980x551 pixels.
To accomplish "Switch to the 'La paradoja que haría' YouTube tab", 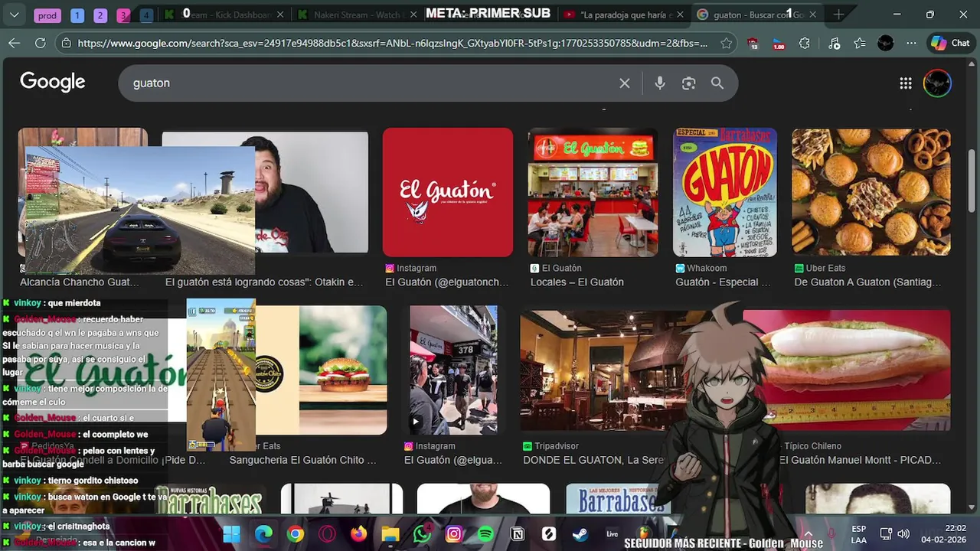I will [622, 15].
